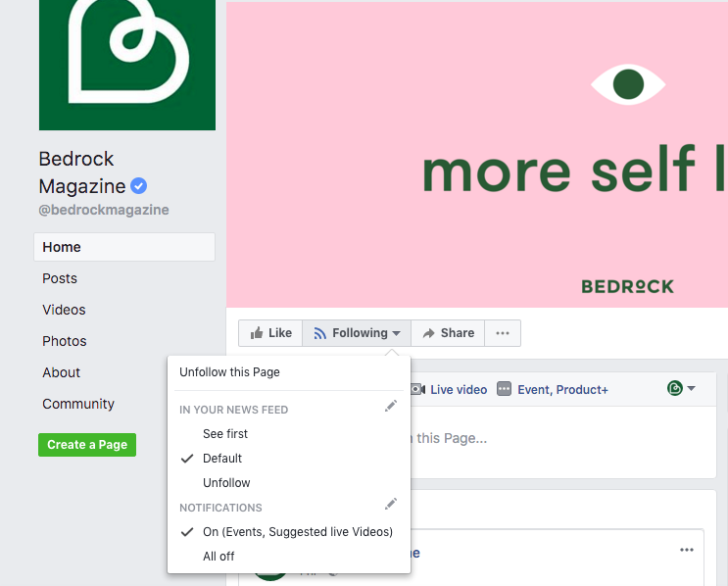Viewport: 728px width, 586px height.
Task: Click the blue verified badge icon
Action: [x=138, y=186]
